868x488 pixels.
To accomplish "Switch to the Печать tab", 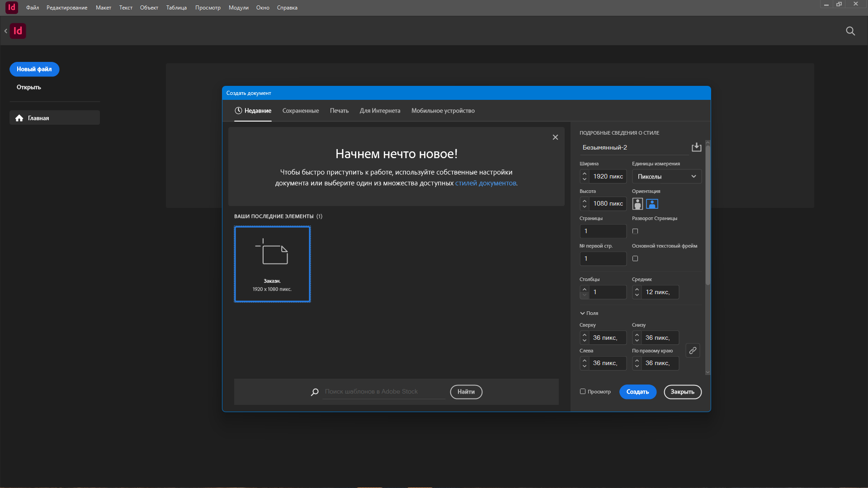I will tap(339, 111).
